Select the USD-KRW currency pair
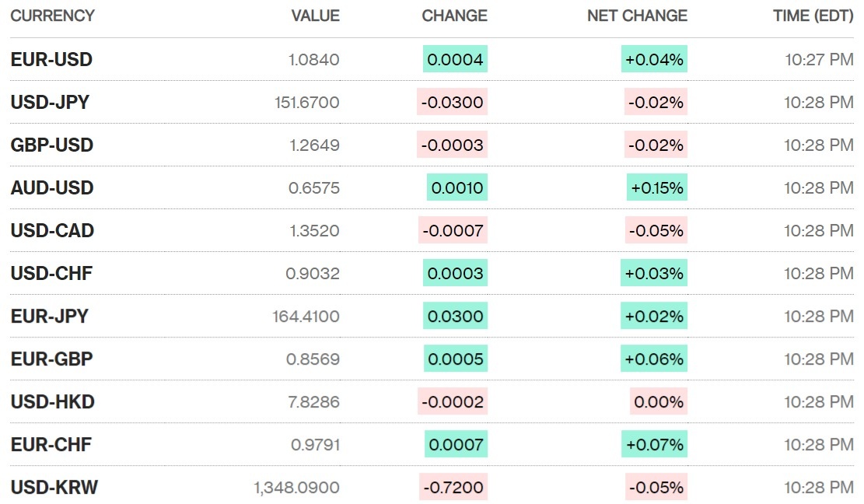 pos(54,488)
